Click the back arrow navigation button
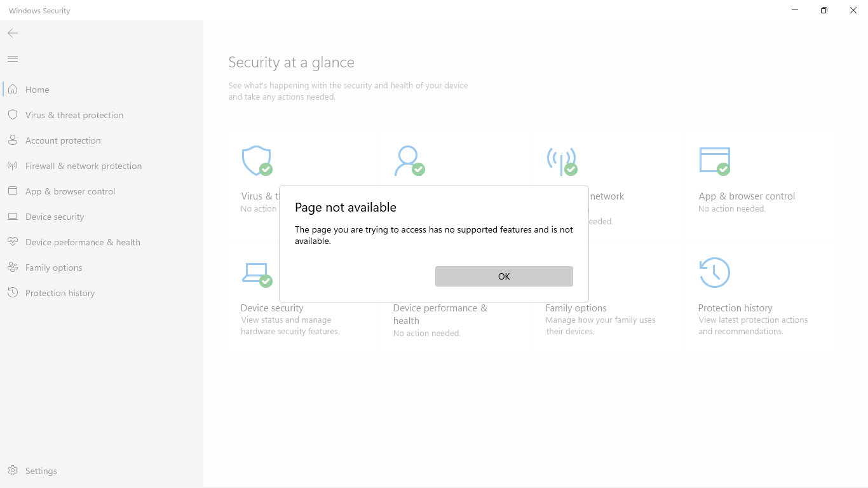 tap(12, 33)
